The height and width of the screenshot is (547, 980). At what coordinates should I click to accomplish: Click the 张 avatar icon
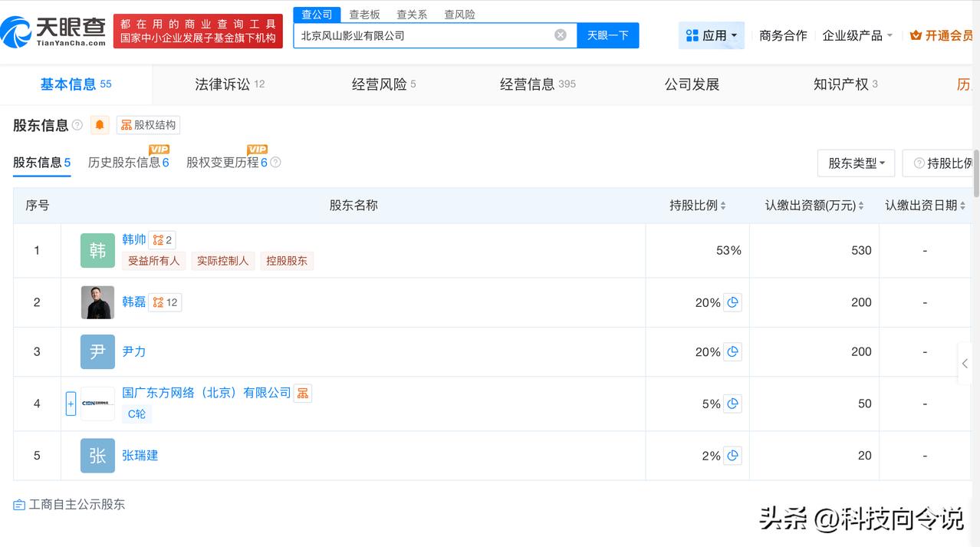click(x=97, y=456)
